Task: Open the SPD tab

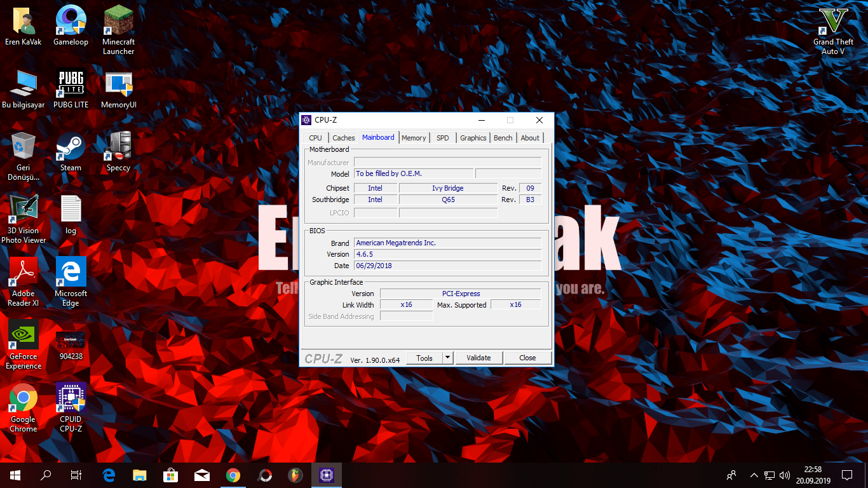Action: click(443, 138)
